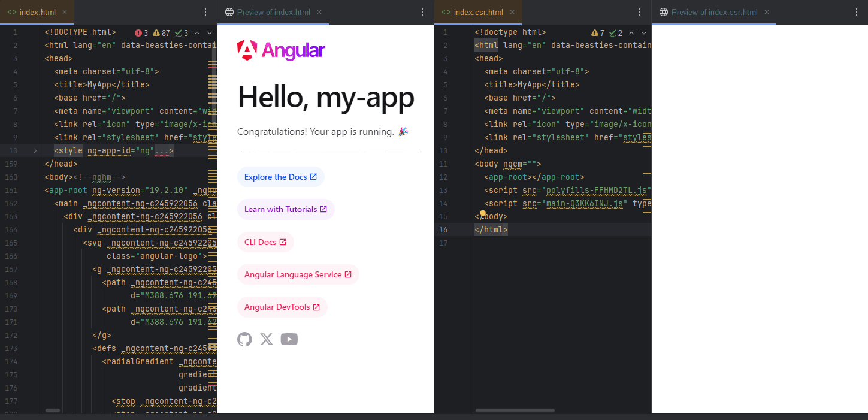This screenshot has height=420, width=868.
Task: Open the YouTube icon link
Action: (x=289, y=340)
